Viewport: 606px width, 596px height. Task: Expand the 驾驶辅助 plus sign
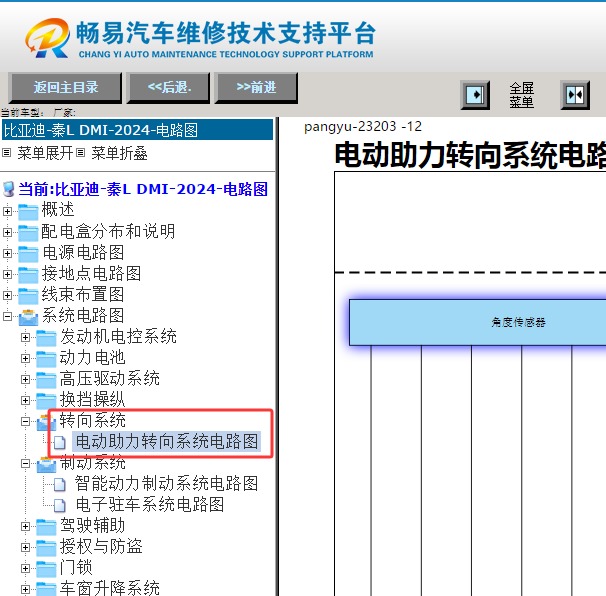pos(26,526)
